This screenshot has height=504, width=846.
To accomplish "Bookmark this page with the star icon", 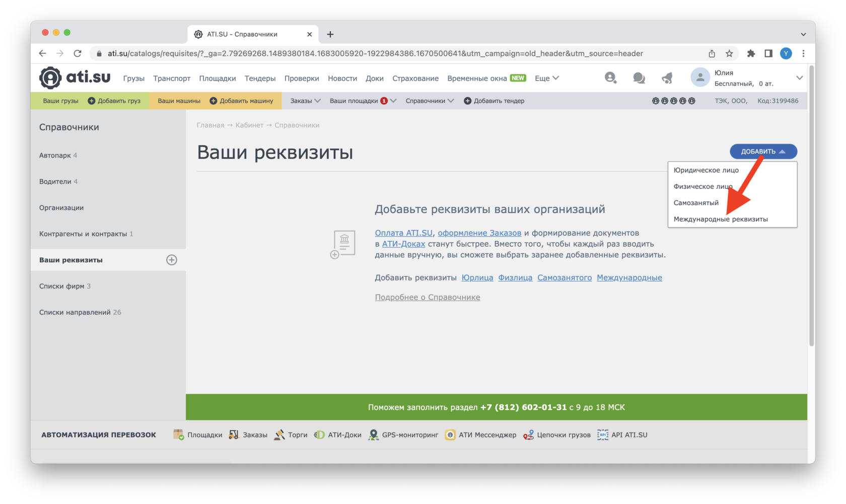I will (x=729, y=53).
